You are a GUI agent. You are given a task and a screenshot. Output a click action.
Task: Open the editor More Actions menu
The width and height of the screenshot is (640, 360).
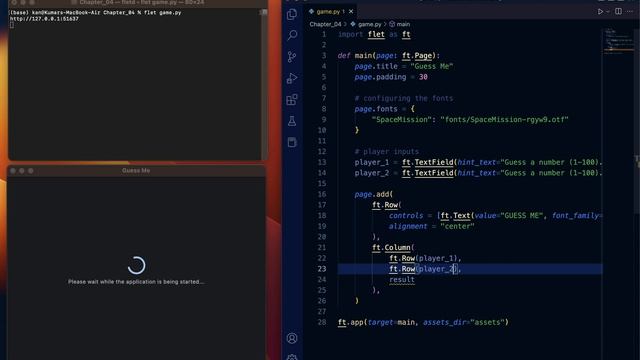(x=630, y=11)
